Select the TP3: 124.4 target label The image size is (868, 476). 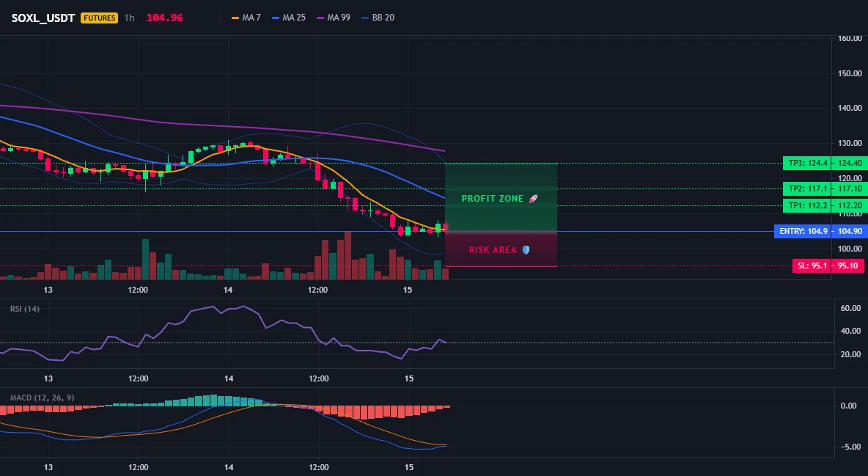click(806, 163)
